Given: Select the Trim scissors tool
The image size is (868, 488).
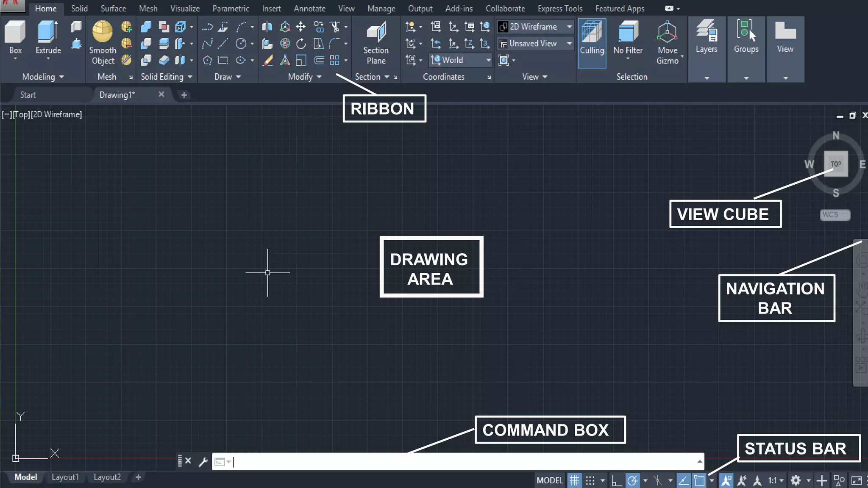Looking at the screenshot, I should coord(335,27).
